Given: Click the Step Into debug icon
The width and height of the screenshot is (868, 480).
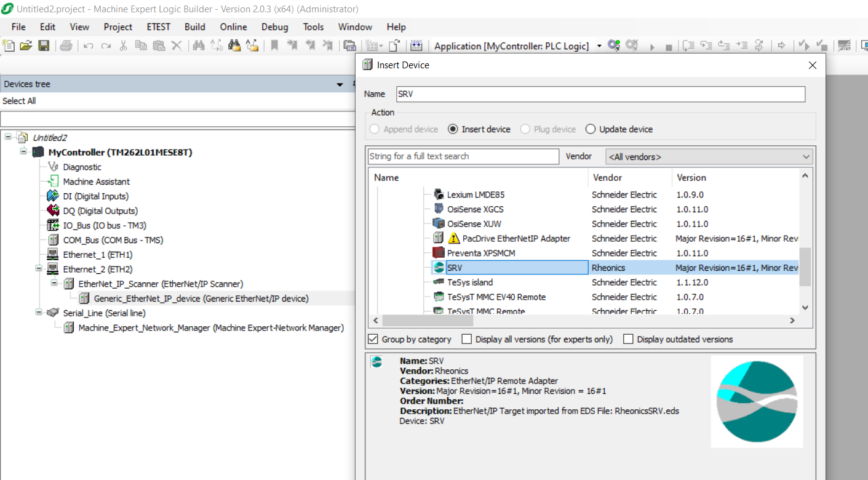Looking at the screenshot, I should coord(706,46).
